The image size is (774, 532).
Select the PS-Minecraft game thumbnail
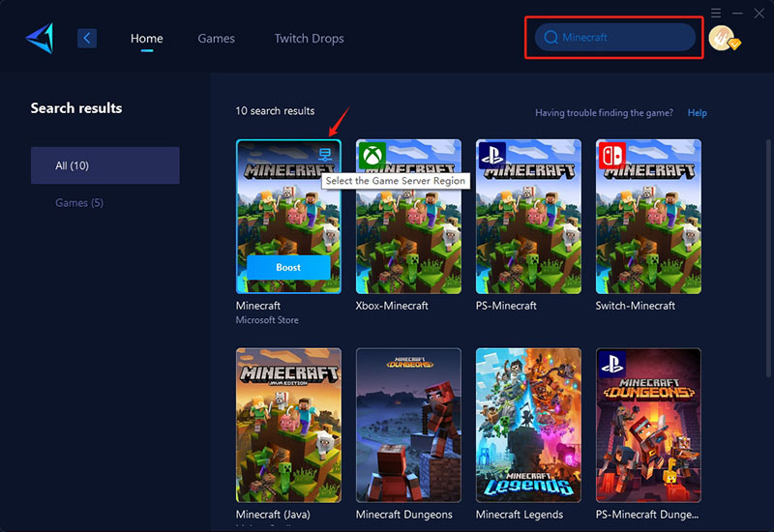click(x=528, y=216)
